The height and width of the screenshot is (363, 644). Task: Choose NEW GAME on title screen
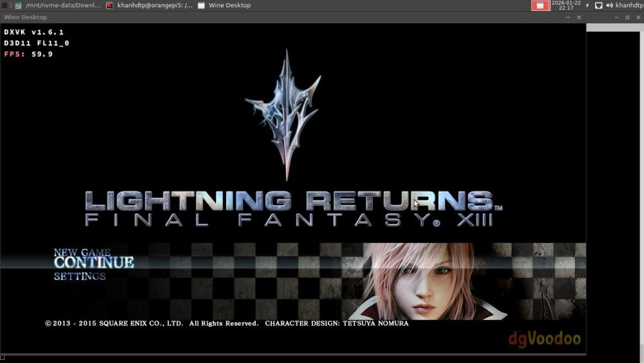82,252
